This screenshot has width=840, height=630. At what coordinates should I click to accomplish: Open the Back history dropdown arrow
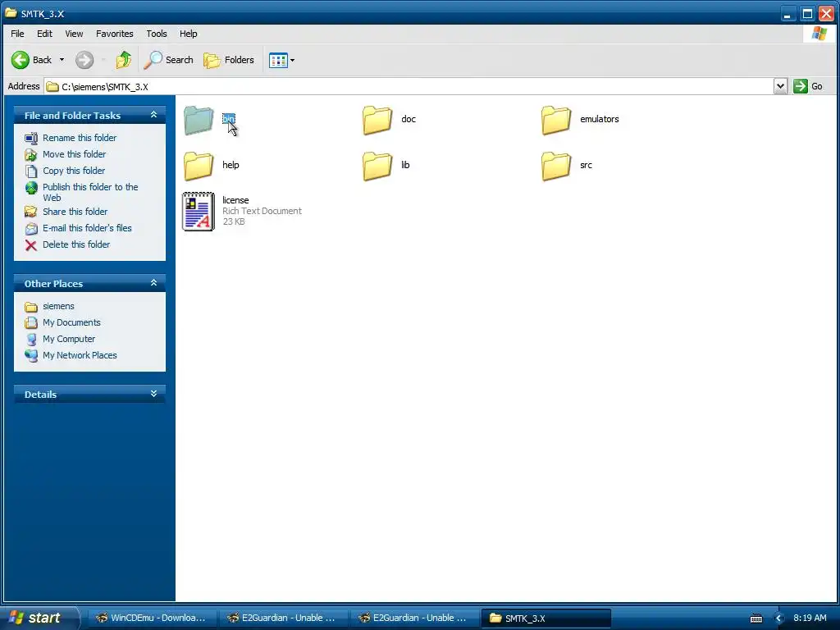click(x=62, y=60)
